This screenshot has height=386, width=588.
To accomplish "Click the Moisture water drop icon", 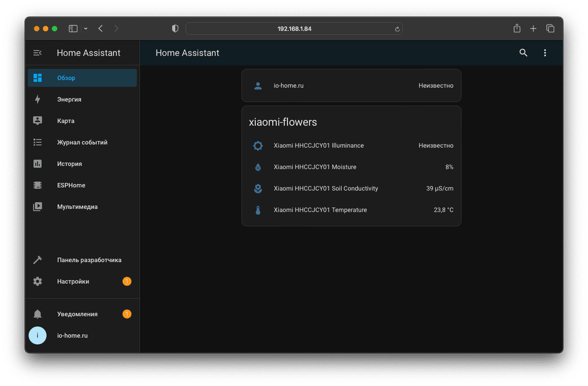I will coord(258,167).
